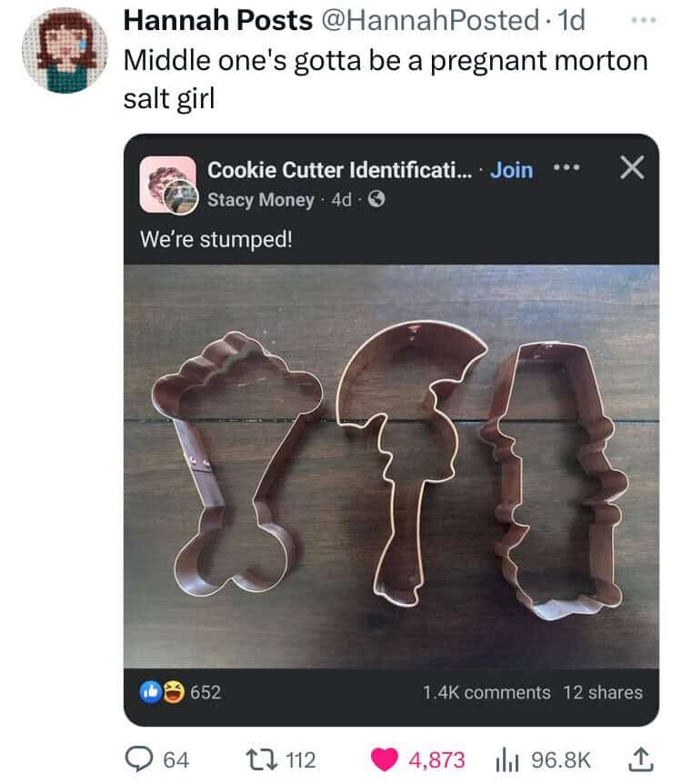Click the reply speech bubble icon
Viewport: 682px width, 784px height.
138,759
